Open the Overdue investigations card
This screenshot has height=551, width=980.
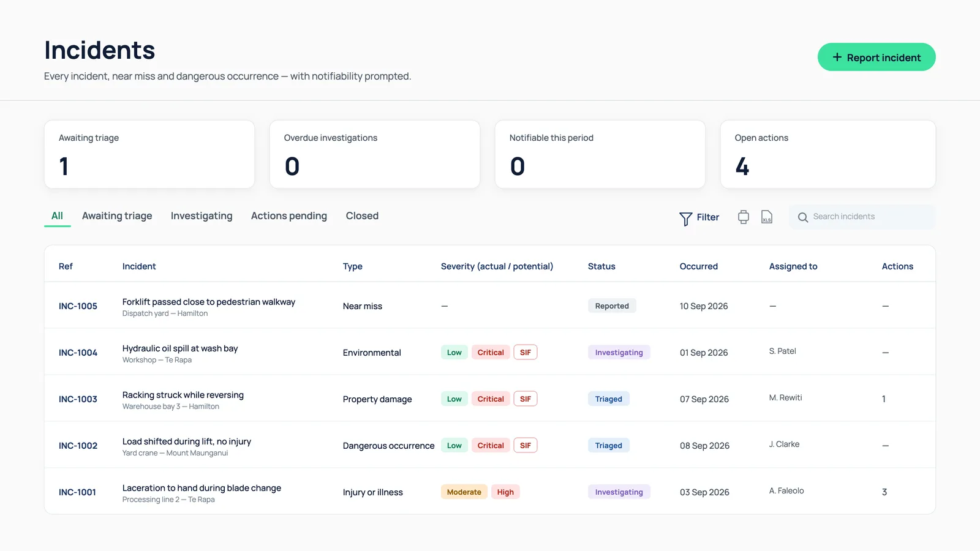pos(375,154)
